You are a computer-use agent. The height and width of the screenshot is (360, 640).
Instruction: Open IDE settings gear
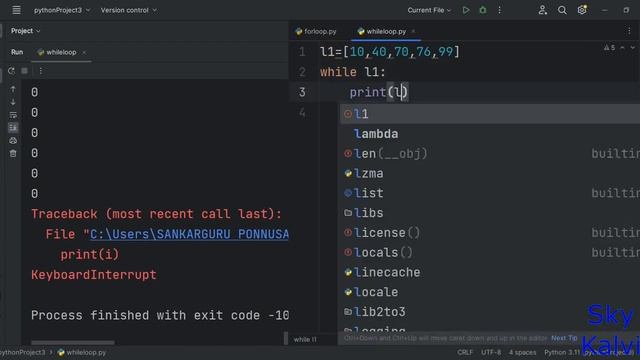pos(582,10)
